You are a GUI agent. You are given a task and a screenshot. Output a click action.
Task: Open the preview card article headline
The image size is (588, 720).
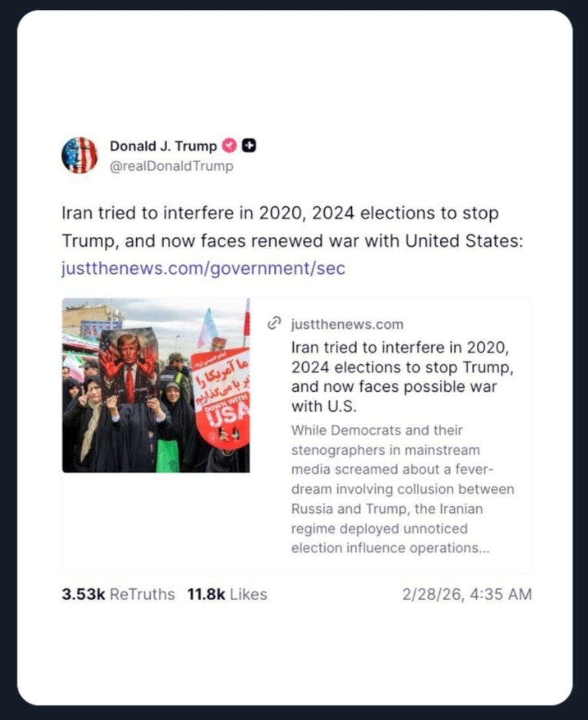point(402,376)
